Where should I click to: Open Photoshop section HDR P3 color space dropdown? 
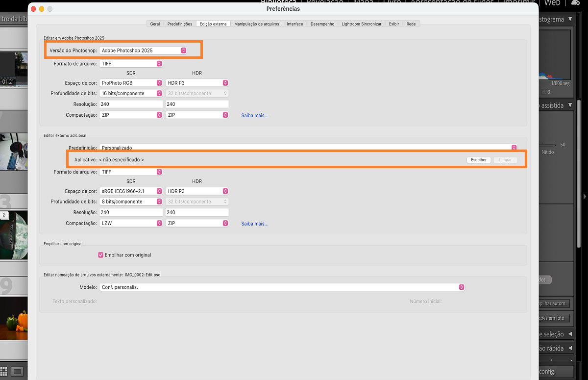(197, 83)
